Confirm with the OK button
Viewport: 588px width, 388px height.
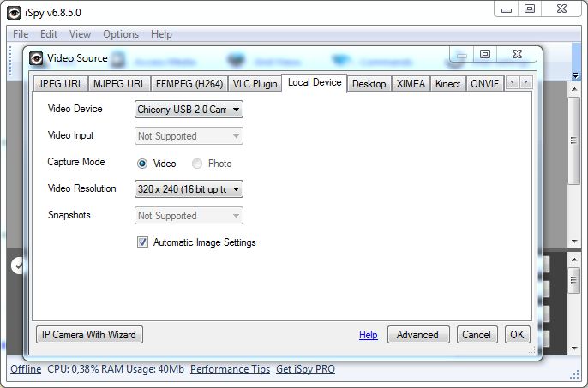pos(517,334)
